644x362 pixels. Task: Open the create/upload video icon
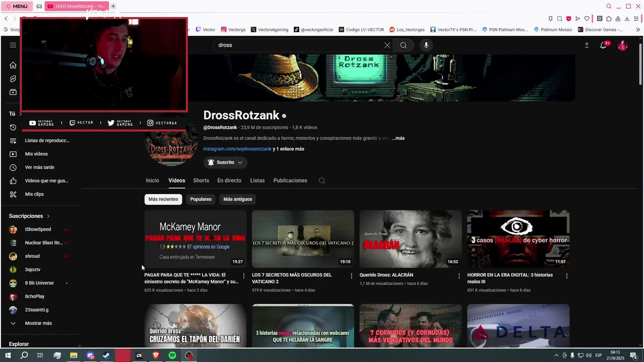point(587,45)
